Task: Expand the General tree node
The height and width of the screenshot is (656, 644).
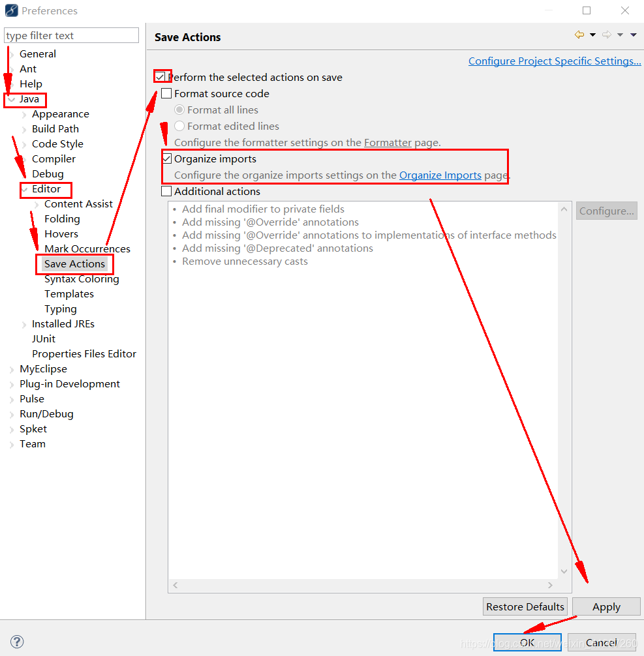Action: pos(12,54)
